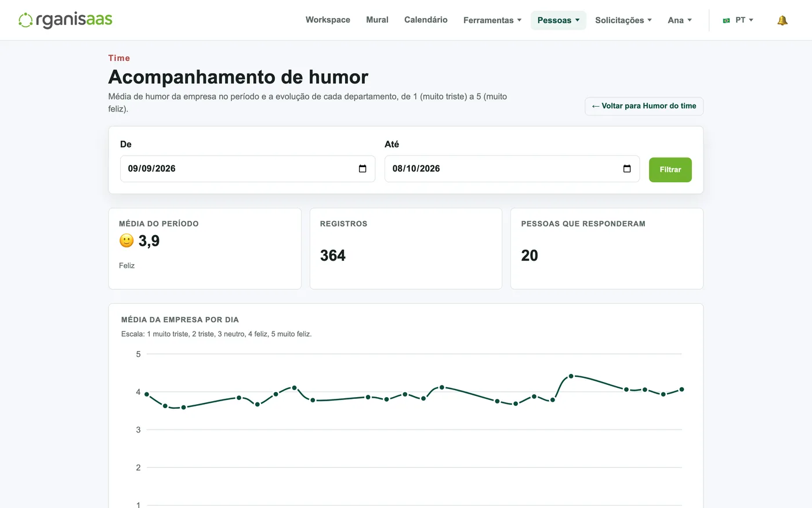Open the Mural page
Image resolution: width=812 pixels, height=508 pixels.
(x=377, y=20)
